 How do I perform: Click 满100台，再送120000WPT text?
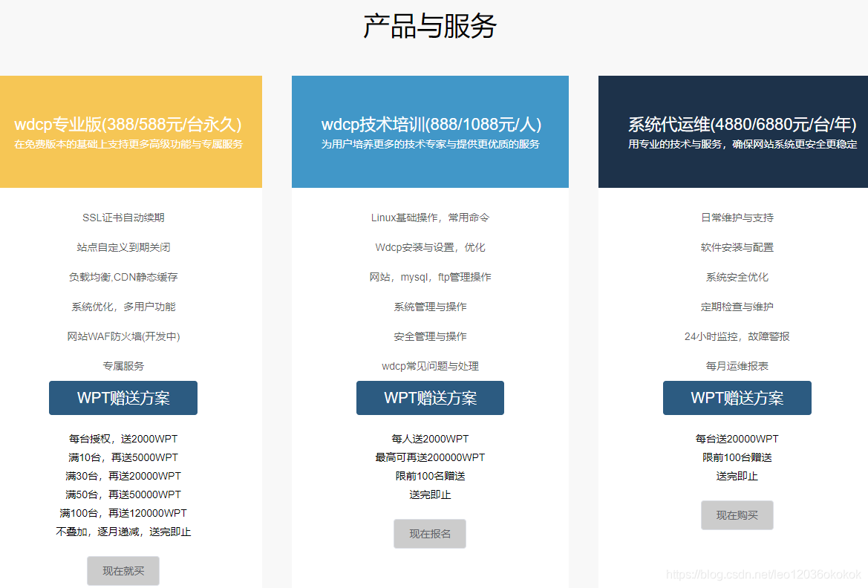pos(123,513)
